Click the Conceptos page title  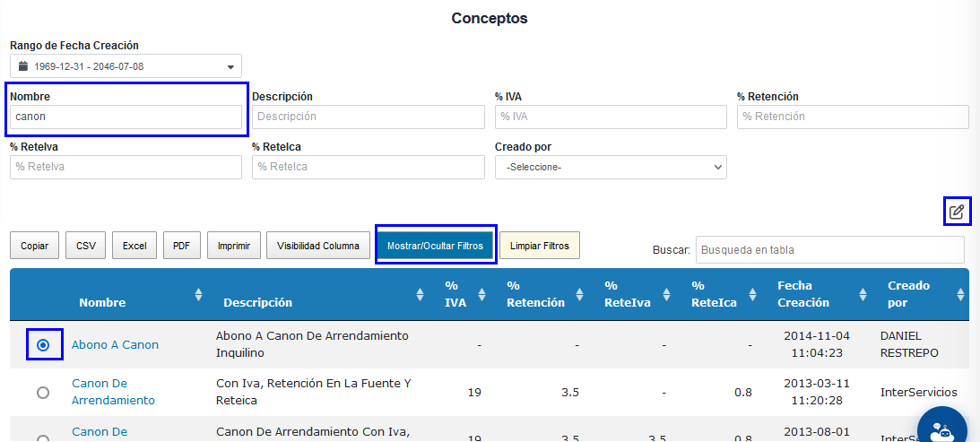pyautogui.click(x=490, y=18)
